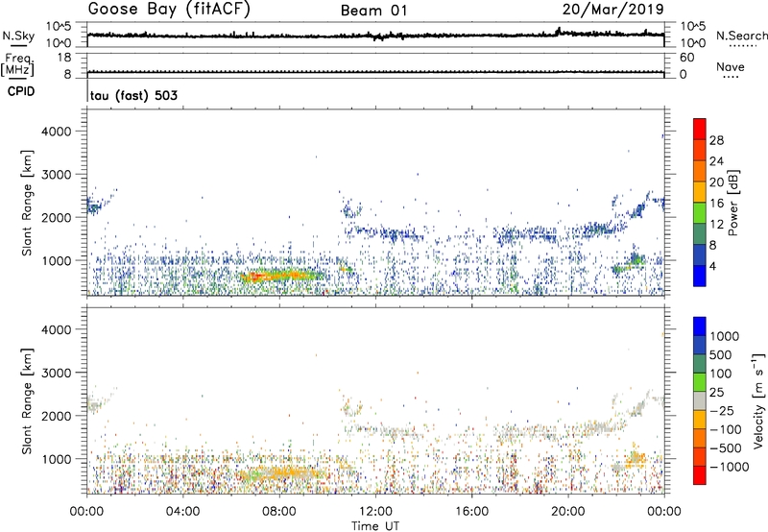Click the 'N.Sky' legend label
768x532 pixels.
18,36
